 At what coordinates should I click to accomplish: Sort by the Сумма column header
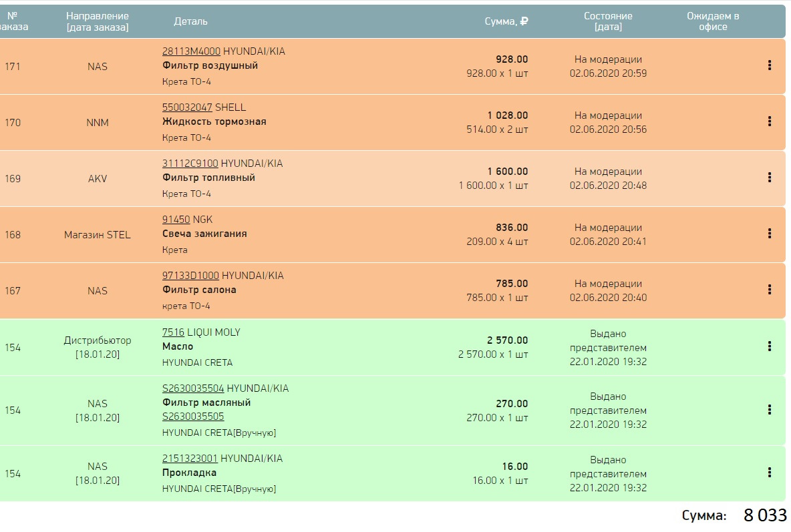tap(506, 21)
